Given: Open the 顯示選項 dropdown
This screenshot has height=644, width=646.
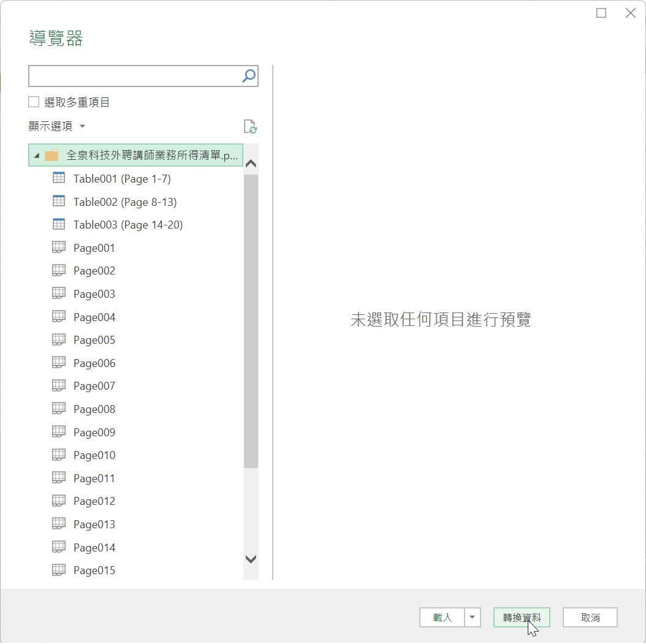Looking at the screenshot, I should tap(56, 126).
